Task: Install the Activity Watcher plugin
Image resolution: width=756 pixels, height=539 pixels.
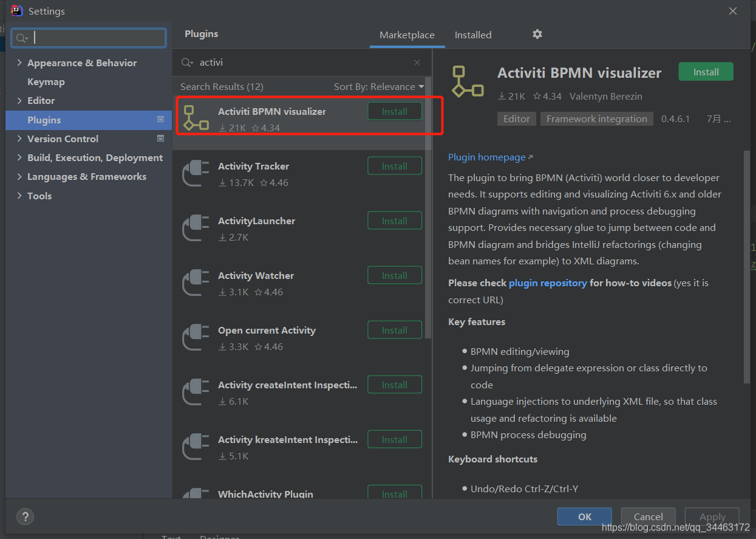Action: pyautogui.click(x=395, y=275)
